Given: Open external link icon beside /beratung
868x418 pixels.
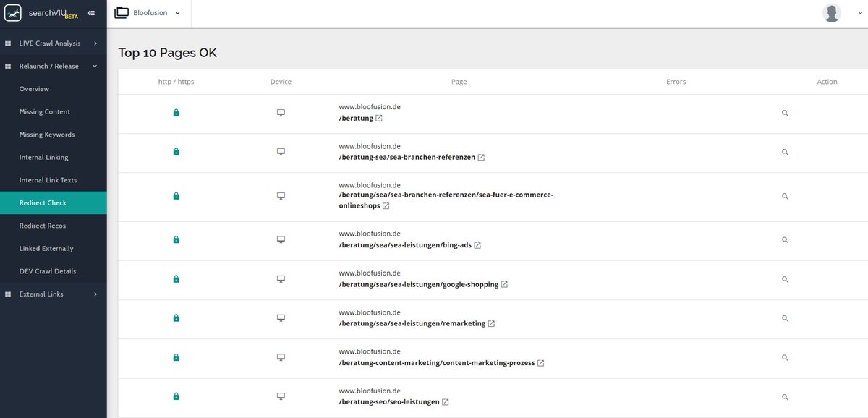Looking at the screenshot, I should [379, 118].
